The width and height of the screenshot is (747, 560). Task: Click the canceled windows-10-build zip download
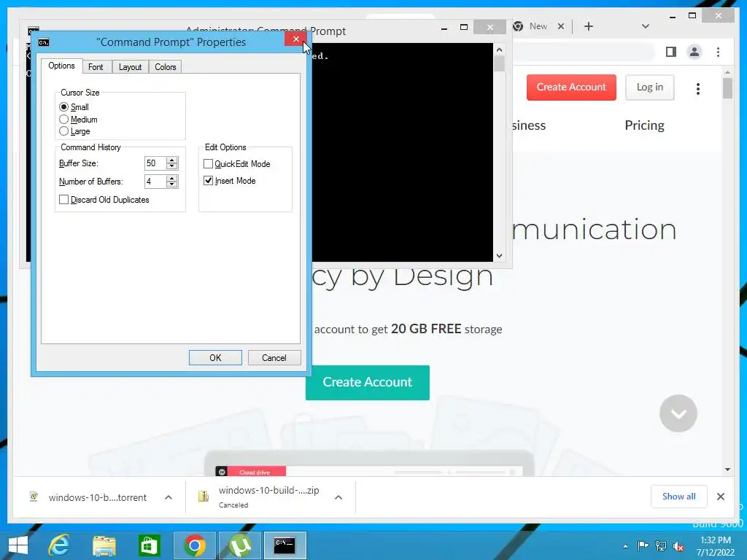(x=268, y=497)
